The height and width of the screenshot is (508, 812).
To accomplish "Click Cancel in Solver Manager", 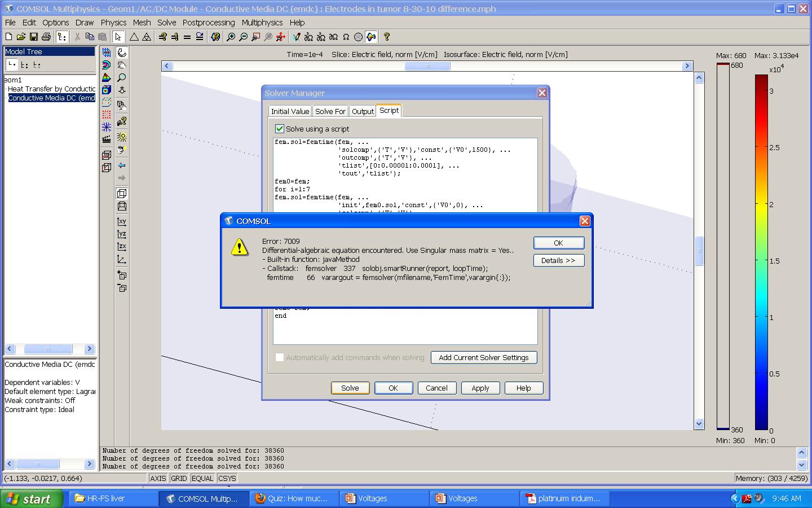I will 436,388.
